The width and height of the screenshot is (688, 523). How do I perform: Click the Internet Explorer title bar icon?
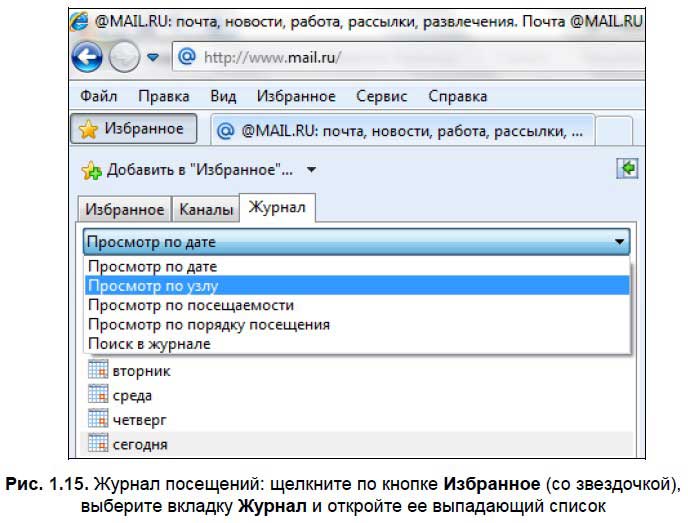tap(79, 21)
